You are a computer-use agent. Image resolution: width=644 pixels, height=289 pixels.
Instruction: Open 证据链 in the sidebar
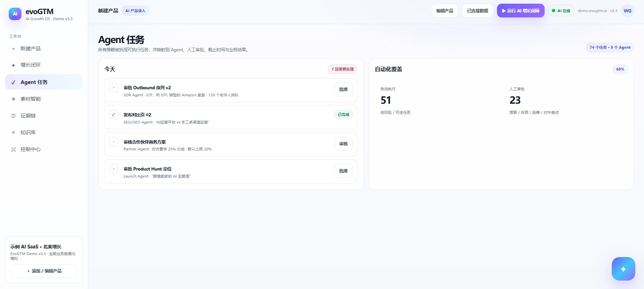tap(44, 116)
